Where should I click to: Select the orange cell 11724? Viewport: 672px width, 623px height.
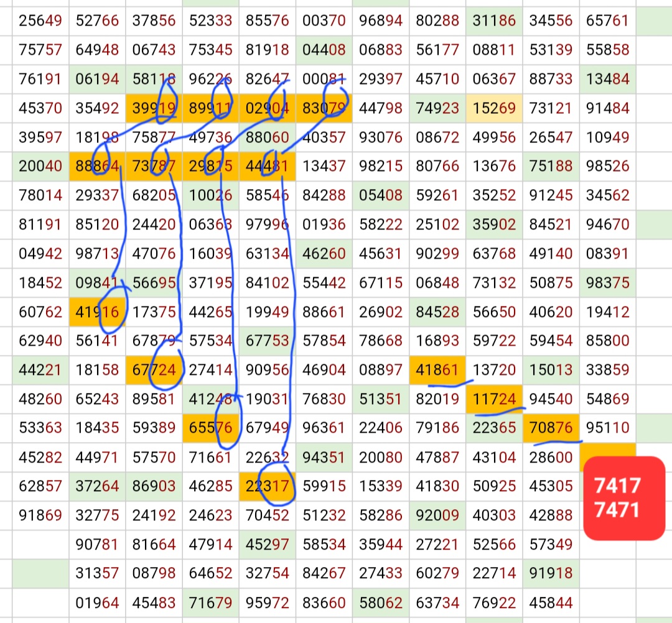tap(494, 399)
